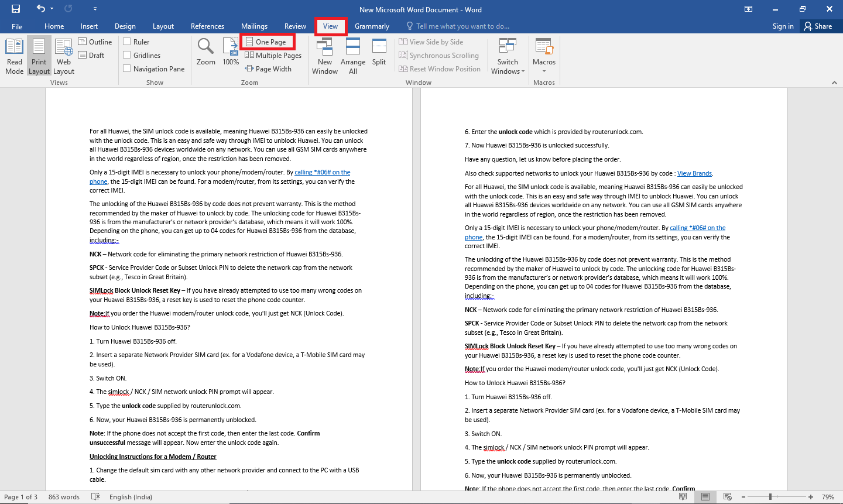843x504 pixels.
Task: Switch to Web Layout view
Action: (x=64, y=56)
